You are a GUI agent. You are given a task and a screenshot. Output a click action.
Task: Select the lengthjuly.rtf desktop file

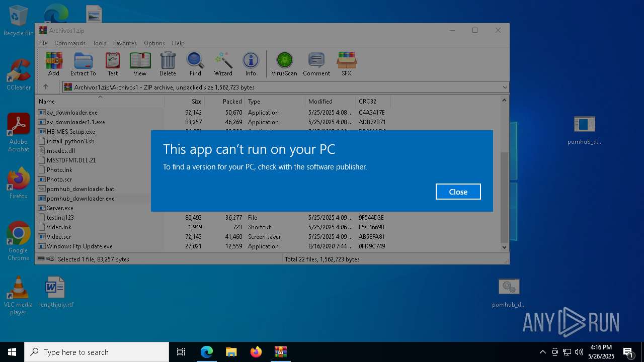[x=56, y=292]
